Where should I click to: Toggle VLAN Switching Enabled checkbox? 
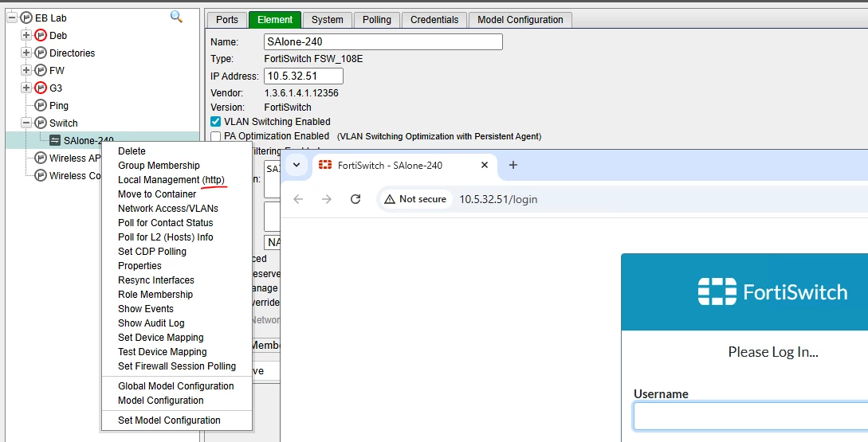tap(216, 122)
